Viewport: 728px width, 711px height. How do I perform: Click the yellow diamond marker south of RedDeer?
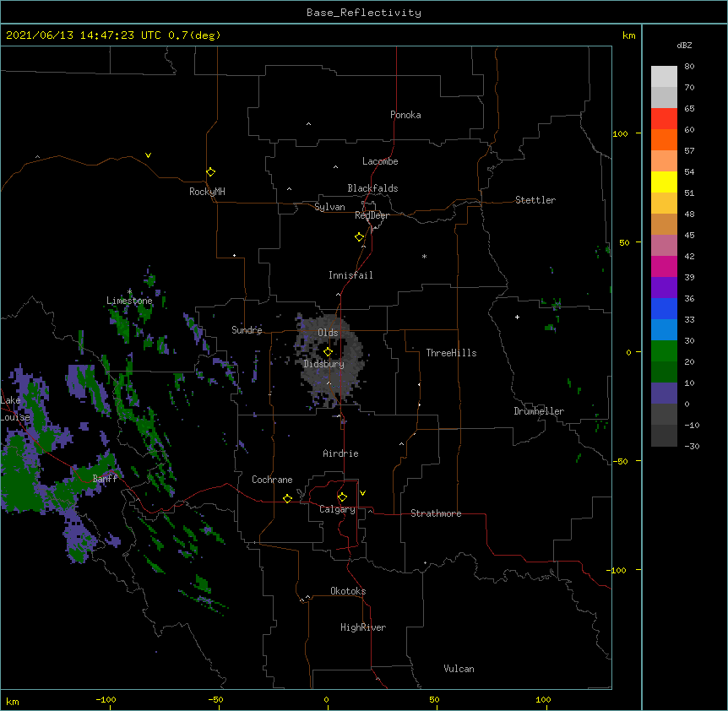coord(360,237)
